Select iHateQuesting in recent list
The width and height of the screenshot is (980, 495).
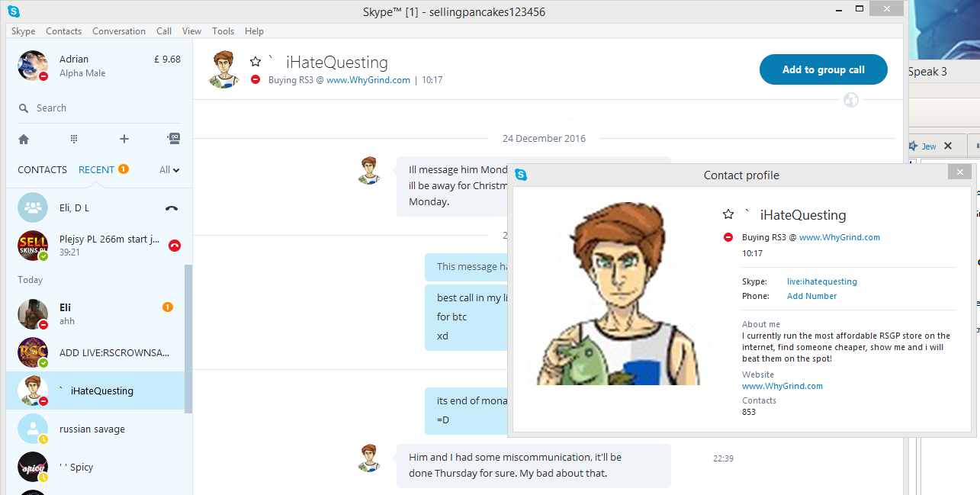[95, 391]
